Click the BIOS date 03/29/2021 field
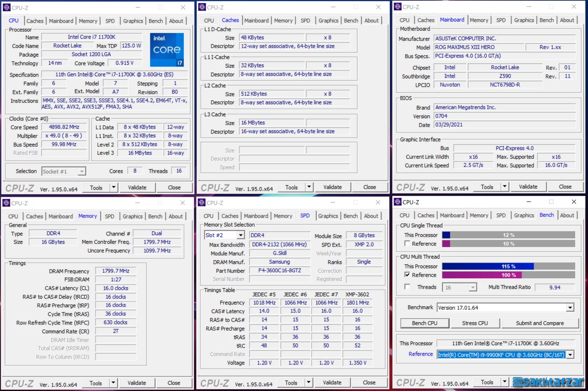 tap(505, 125)
